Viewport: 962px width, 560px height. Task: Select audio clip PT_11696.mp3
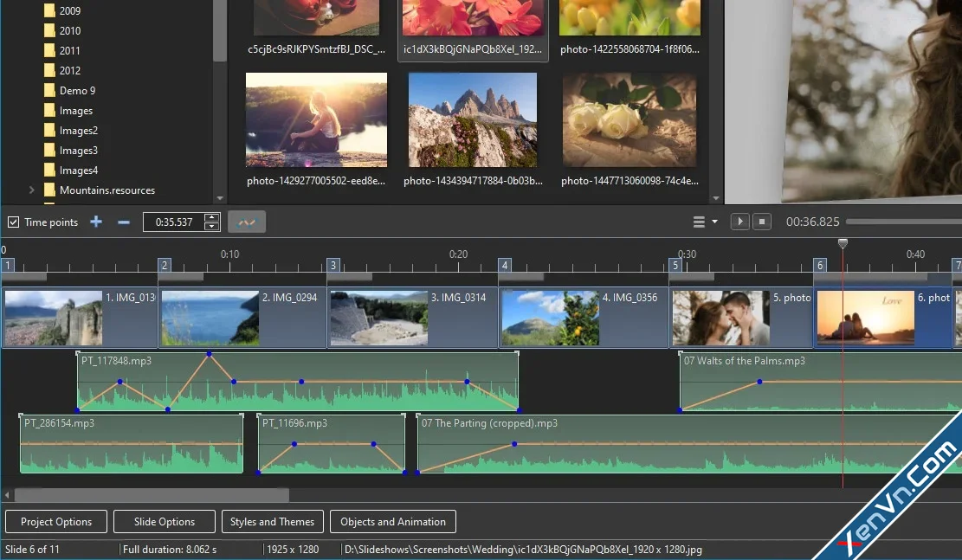pos(332,443)
